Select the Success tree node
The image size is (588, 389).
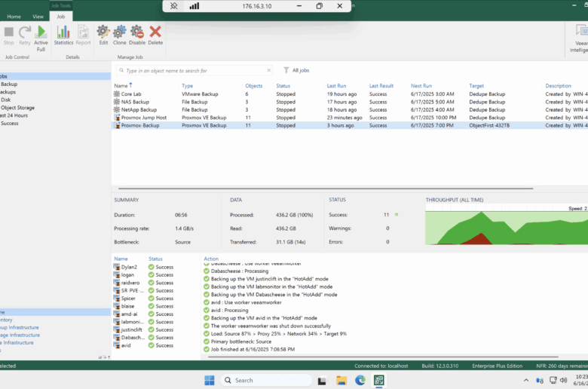coord(9,124)
